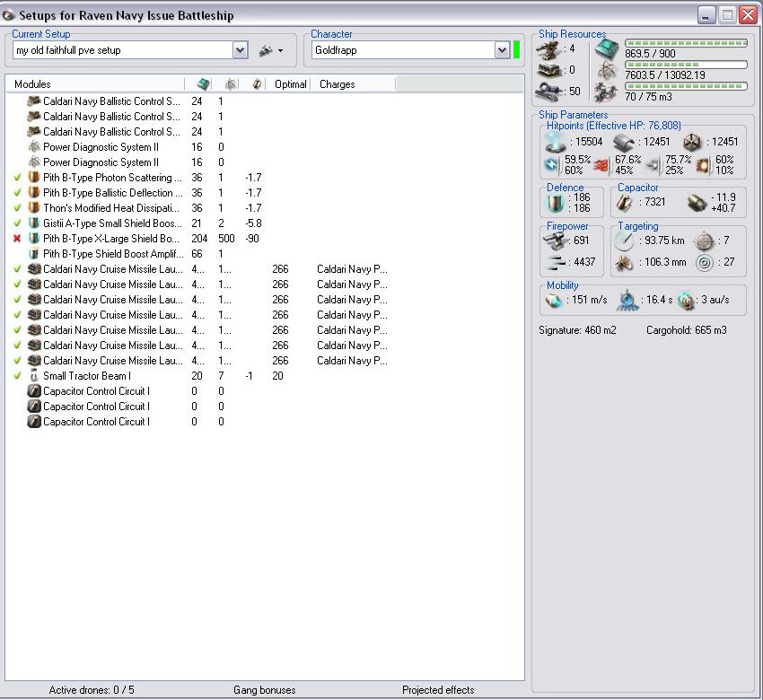Toggle Gistii A-Type Small Shield Booster state

click(18, 223)
